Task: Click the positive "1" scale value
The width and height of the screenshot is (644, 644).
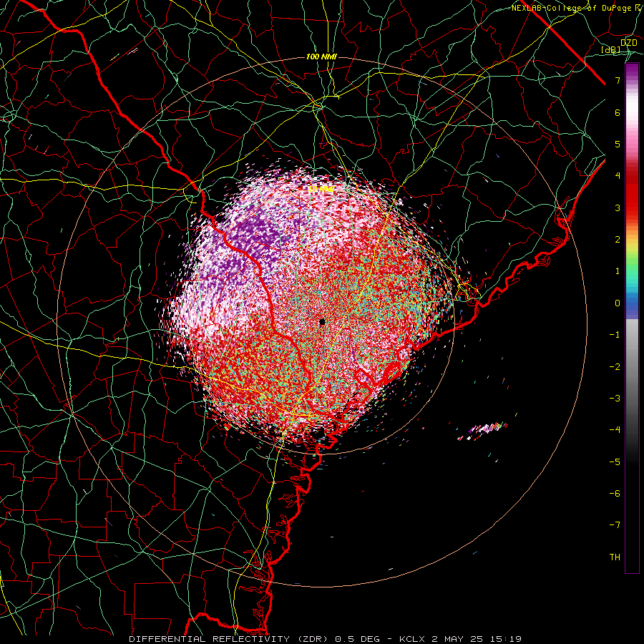Action: pos(618,271)
